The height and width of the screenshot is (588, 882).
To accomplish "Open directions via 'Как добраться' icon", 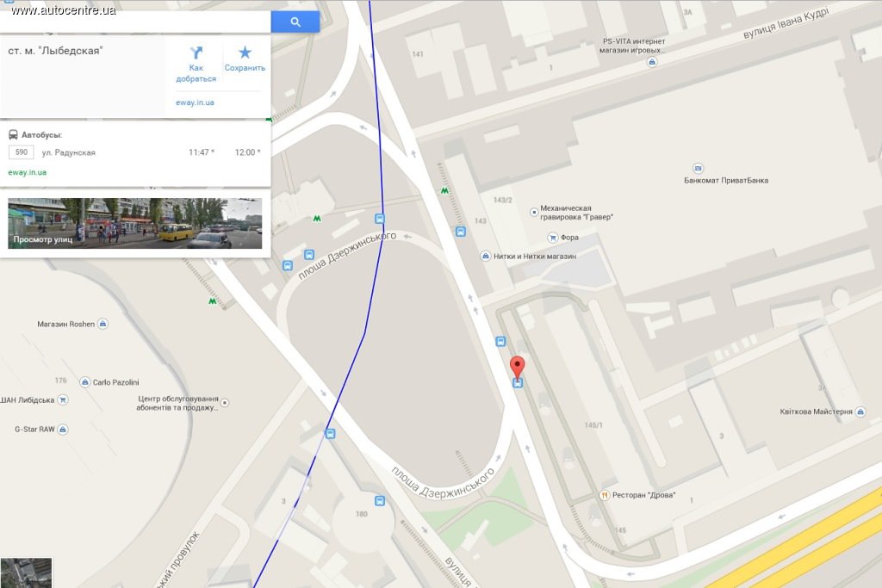I will point(196,53).
